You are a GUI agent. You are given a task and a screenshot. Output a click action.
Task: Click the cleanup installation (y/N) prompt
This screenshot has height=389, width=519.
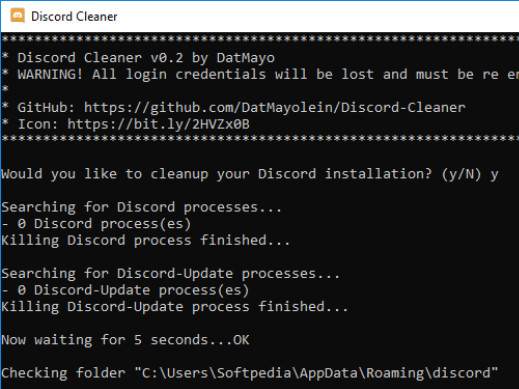point(241,174)
